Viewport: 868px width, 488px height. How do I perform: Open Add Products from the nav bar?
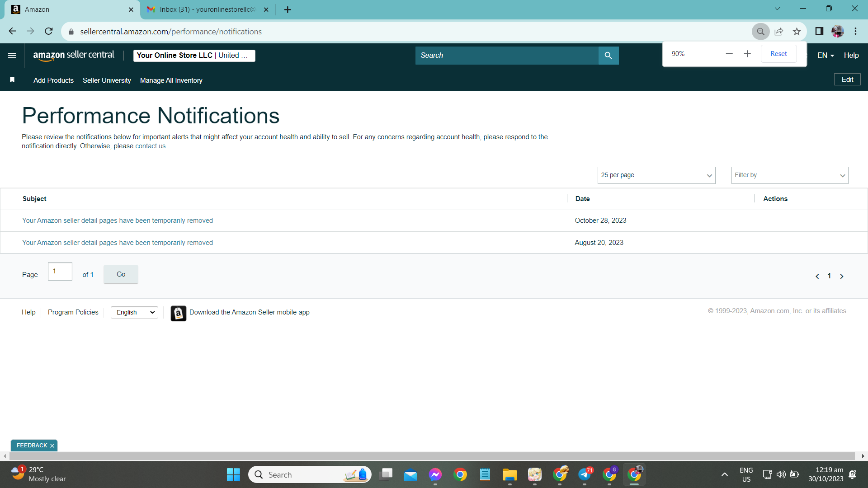[x=53, y=80]
